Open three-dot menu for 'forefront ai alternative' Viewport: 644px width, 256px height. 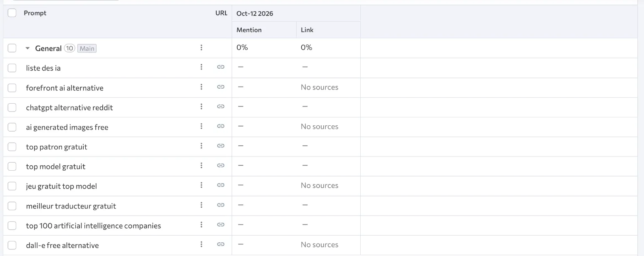pos(201,87)
